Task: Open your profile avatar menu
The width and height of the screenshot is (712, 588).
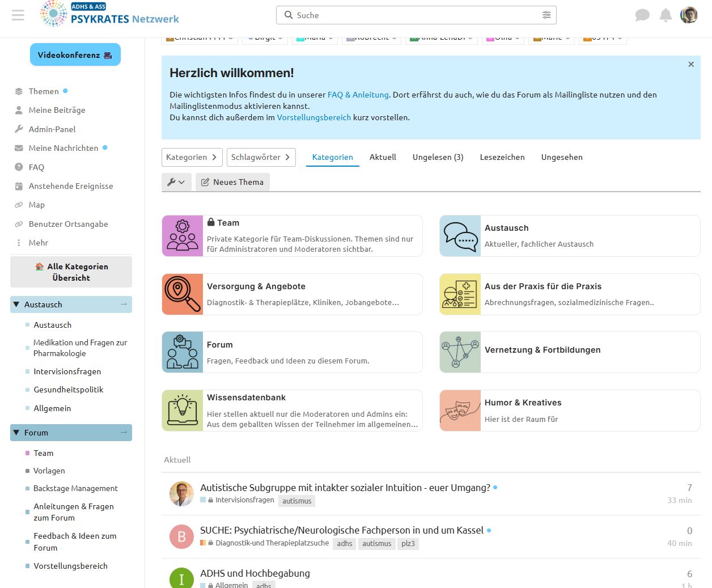Action: (x=689, y=15)
